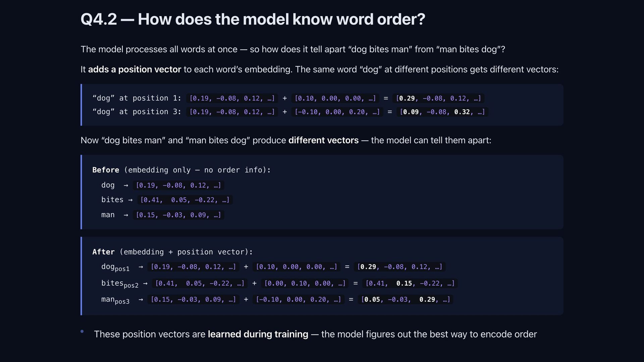Click the "man pos3" label in the After block
This screenshot has height=362, width=644.
[x=115, y=300]
